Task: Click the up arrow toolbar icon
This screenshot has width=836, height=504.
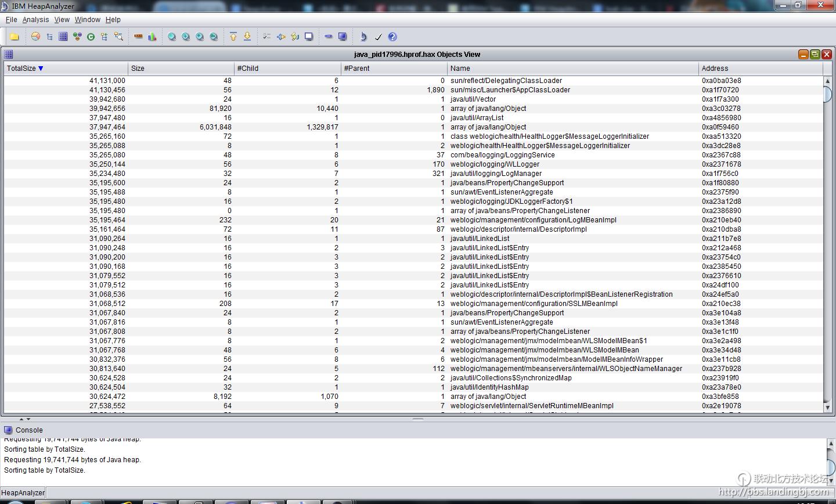Action: point(233,37)
